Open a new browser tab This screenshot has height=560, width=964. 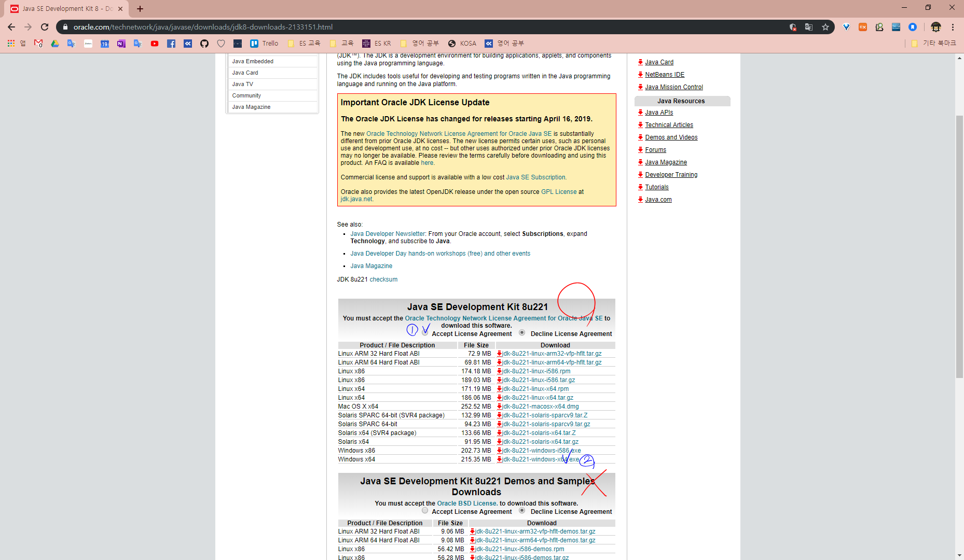(x=140, y=9)
